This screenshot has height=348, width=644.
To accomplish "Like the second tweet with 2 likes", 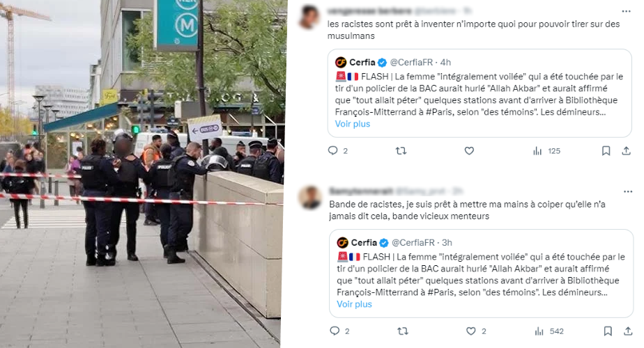I will tap(476, 331).
